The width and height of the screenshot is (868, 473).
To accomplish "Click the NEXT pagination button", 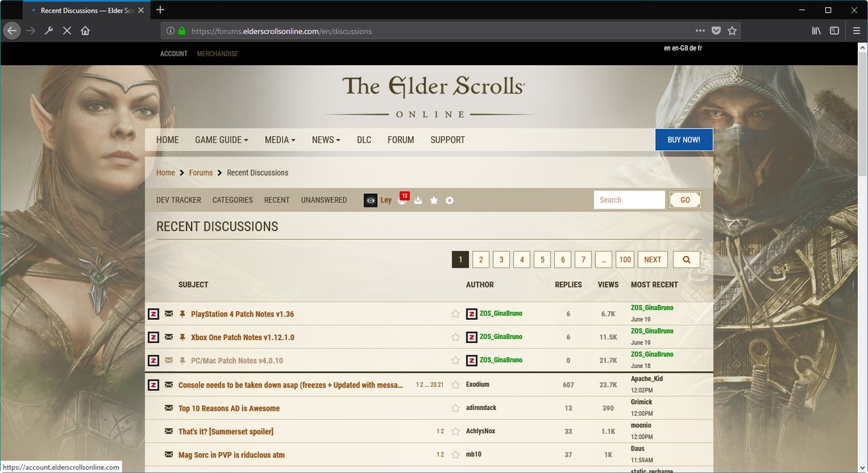I will pos(652,260).
